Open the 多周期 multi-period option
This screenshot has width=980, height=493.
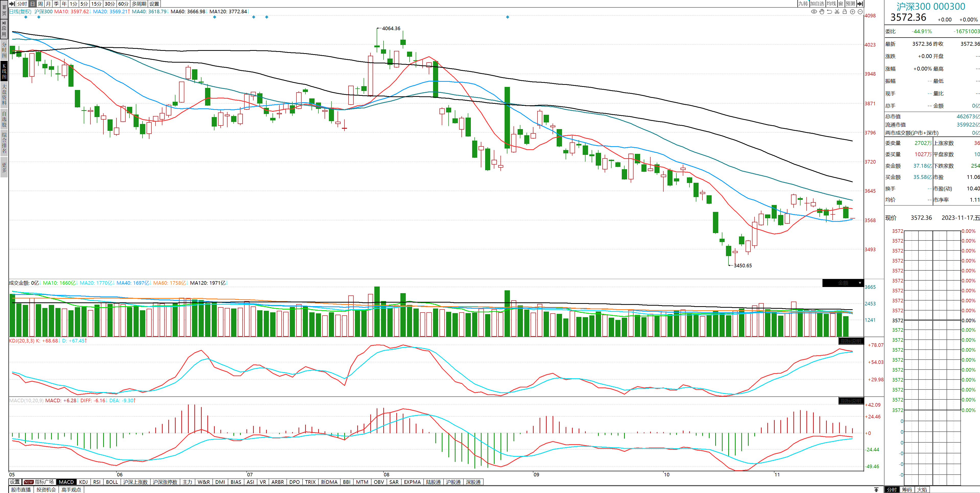tap(139, 4)
